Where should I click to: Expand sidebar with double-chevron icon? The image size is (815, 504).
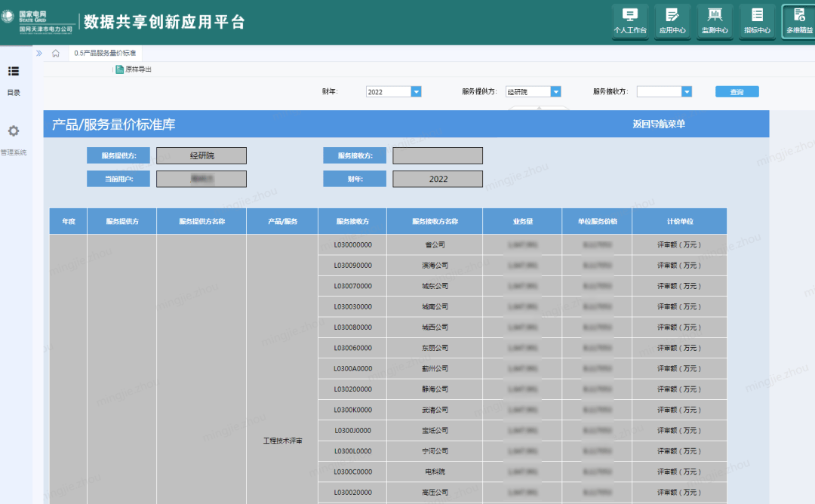click(x=39, y=53)
